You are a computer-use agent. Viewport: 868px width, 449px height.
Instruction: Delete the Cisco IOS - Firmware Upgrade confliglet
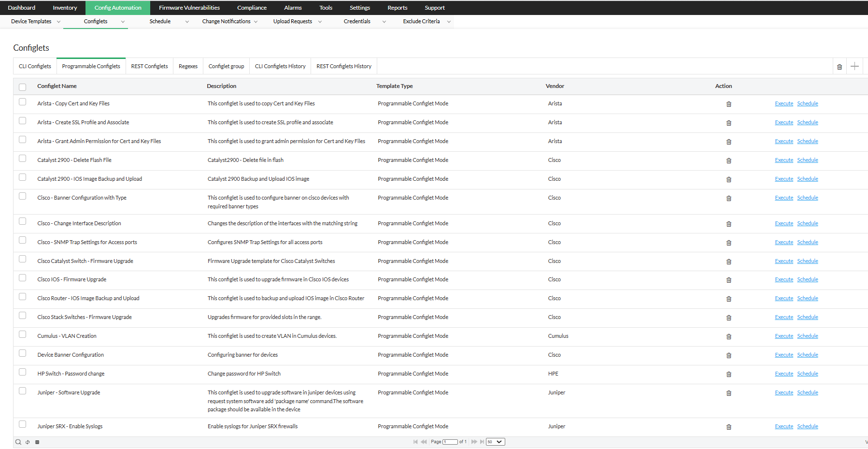pos(729,280)
